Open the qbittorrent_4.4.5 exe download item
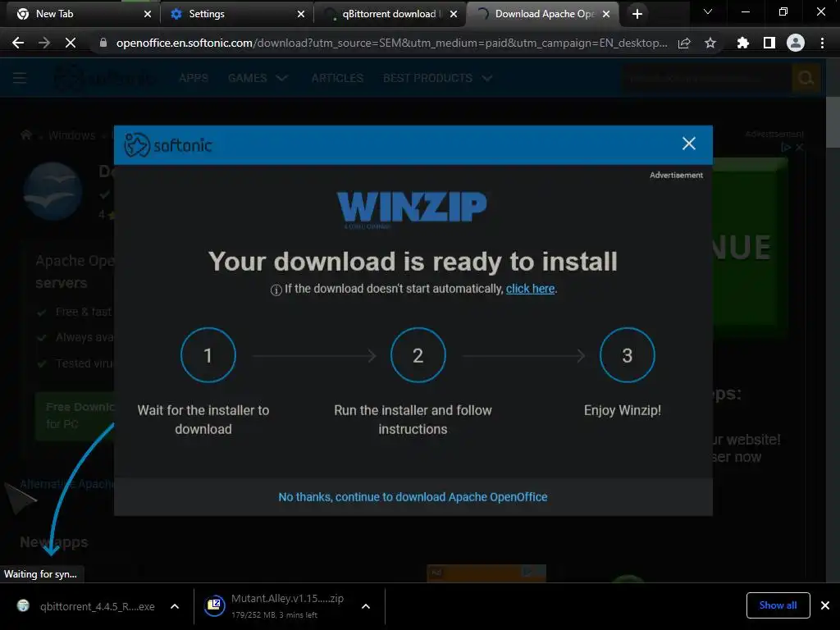The width and height of the screenshot is (840, 630). [x=85, y=606]
